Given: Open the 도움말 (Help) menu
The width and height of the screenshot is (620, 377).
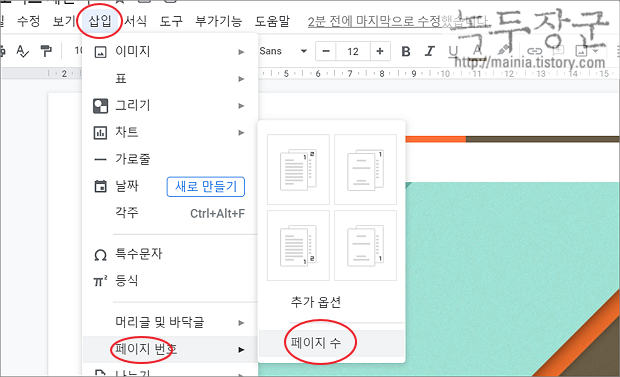Looking at the screenshot, I should click(x=272, y=21).
